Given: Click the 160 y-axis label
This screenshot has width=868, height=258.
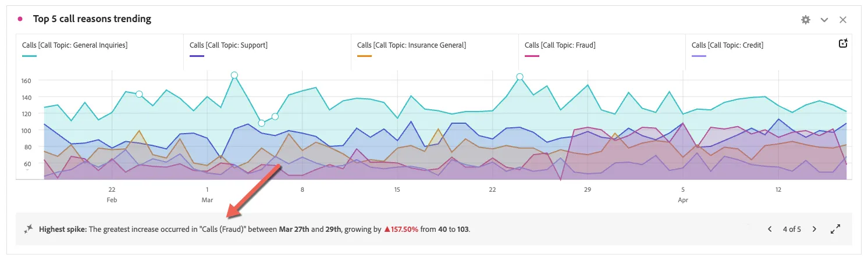Looking at the screenshot, I should click(27, 80).
